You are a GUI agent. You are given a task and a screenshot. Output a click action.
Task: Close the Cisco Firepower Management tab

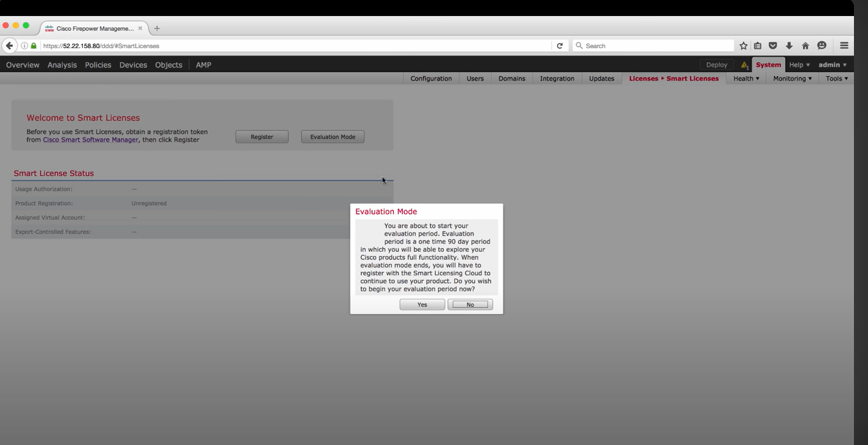[x=140, y=28]
